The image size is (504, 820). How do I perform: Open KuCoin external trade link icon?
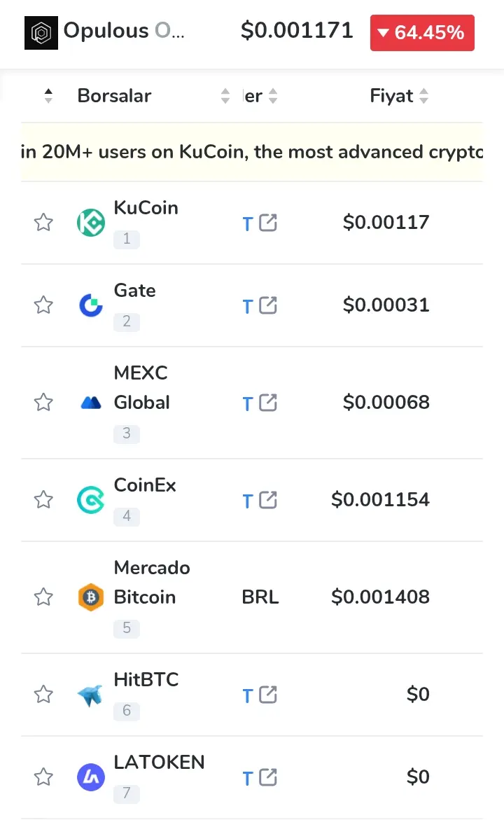[x=268, y=223]
